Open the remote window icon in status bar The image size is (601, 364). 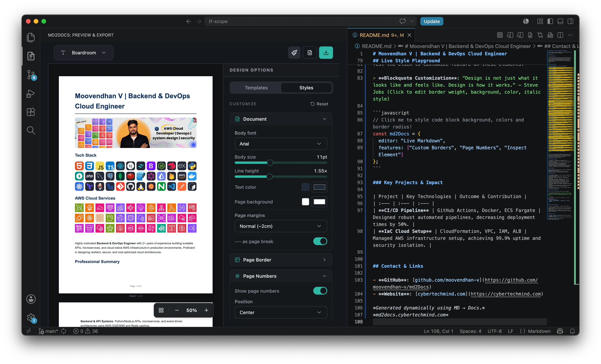[x=29, y=331]
